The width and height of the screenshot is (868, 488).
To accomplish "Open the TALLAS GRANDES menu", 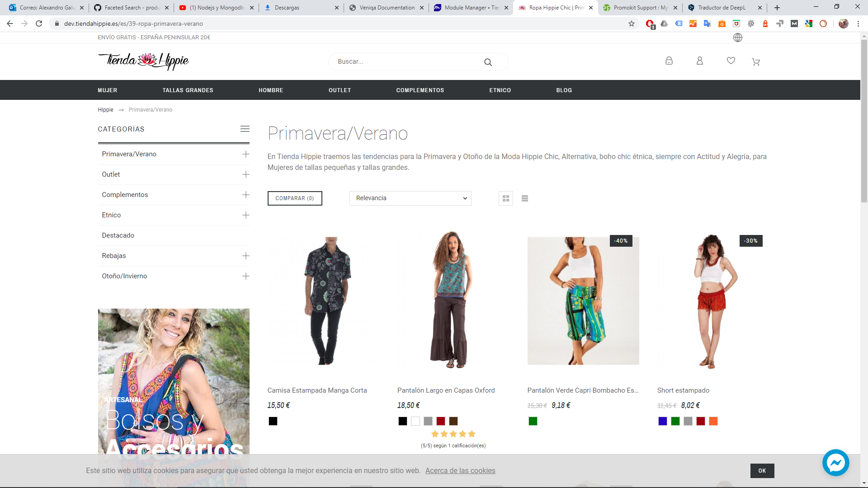I will click(x=188, y=90).
